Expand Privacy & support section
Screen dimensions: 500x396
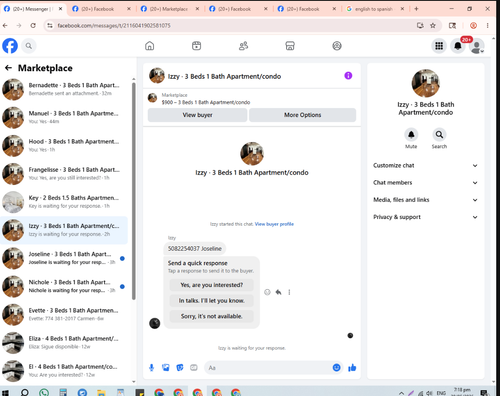[x=425, y=217]
